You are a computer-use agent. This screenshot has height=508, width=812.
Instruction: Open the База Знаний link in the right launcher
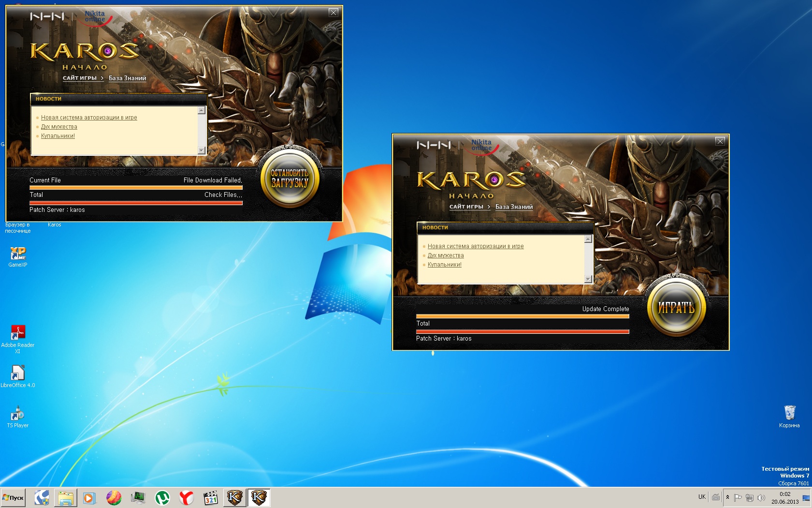pos(514,207)
